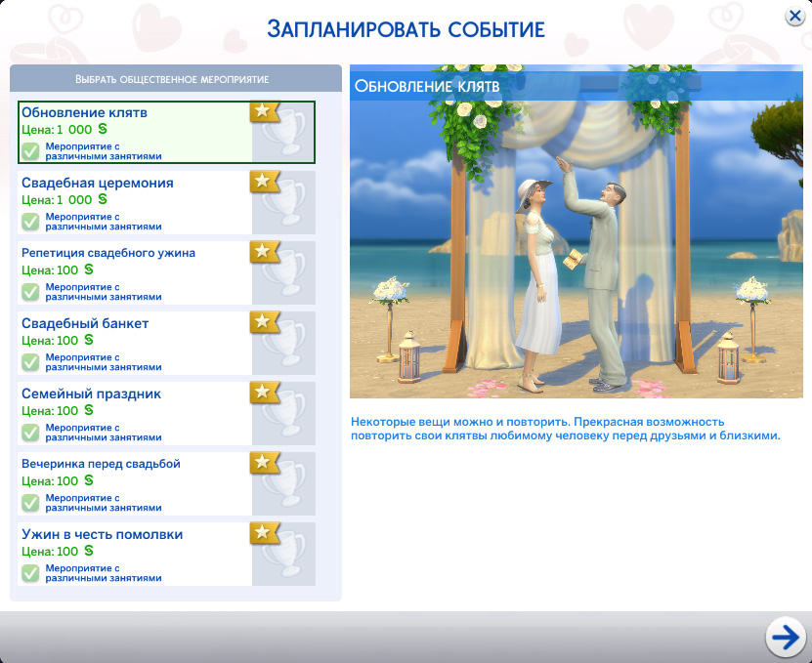Toggle the green checkmark under Семейный праздник
812x663 pixels.
[30, 433]
